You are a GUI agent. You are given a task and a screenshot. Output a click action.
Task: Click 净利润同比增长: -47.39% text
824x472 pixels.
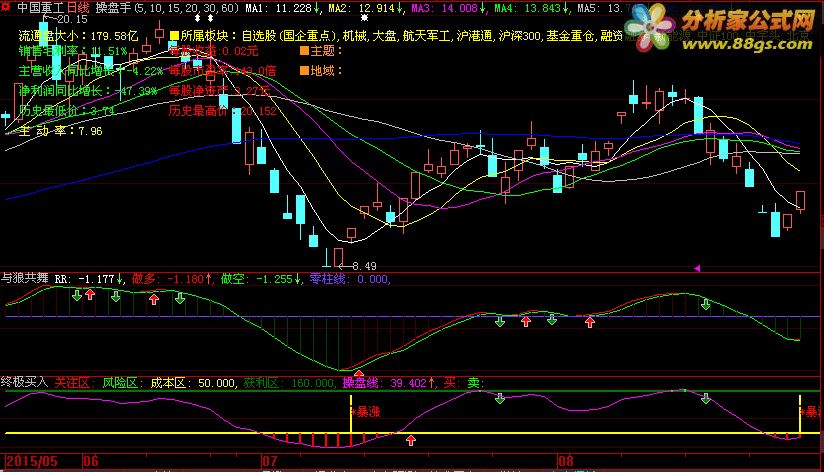click(x=88, y=91)
